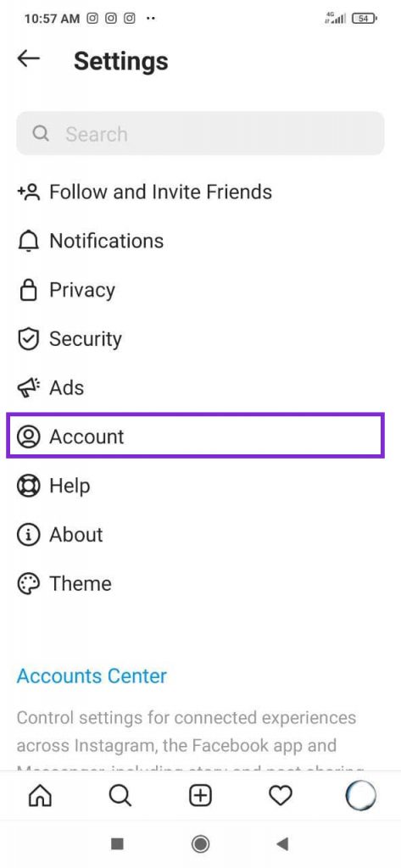Open the Search tab magnifier icon
This screenshot has height=868, width=401.
120,796
